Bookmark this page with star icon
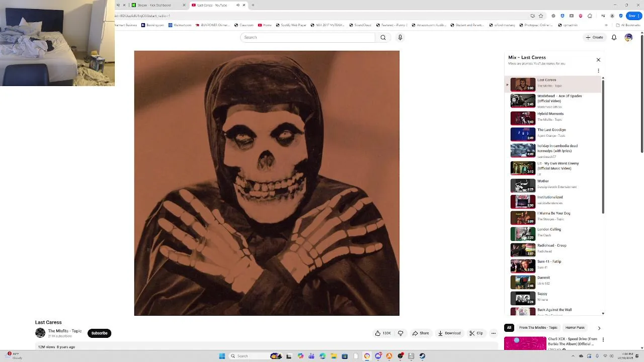 541,16
